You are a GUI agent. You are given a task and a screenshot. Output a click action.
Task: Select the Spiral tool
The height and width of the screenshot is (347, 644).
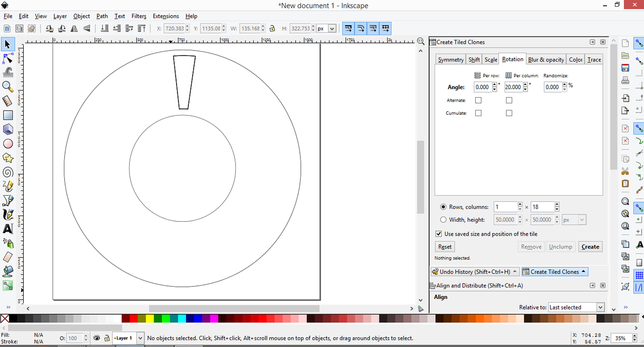click(x=8, y=172)
